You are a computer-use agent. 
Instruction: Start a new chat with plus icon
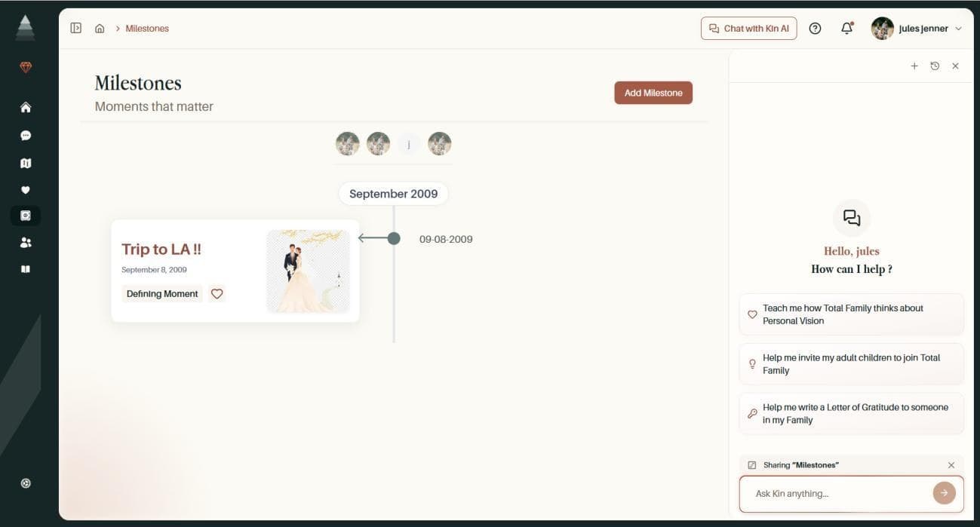pyautogui.click(x=914, y=66)
